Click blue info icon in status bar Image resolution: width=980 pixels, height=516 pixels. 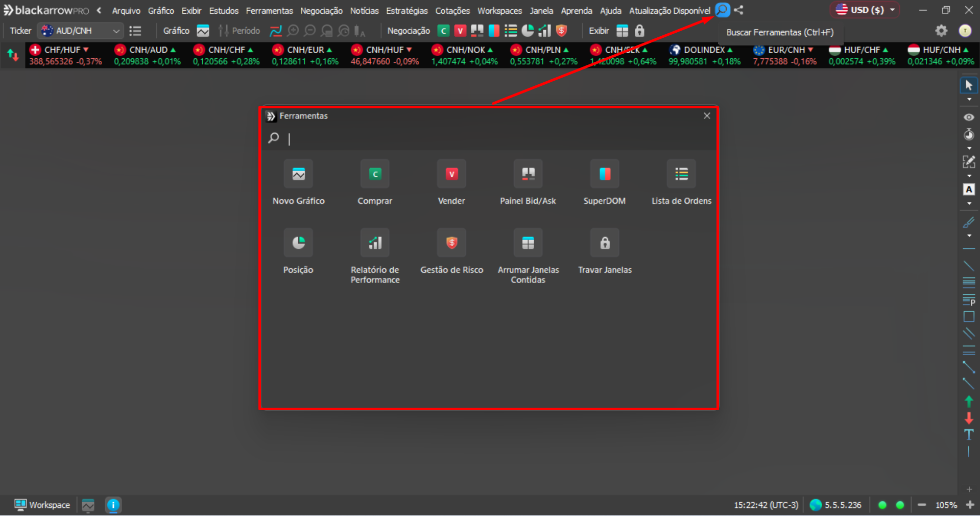pos(113,505)
